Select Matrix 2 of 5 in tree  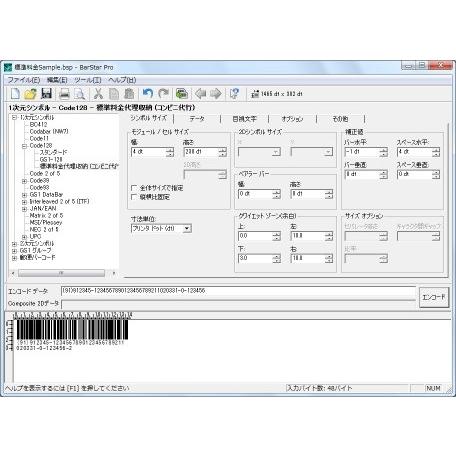46,216
